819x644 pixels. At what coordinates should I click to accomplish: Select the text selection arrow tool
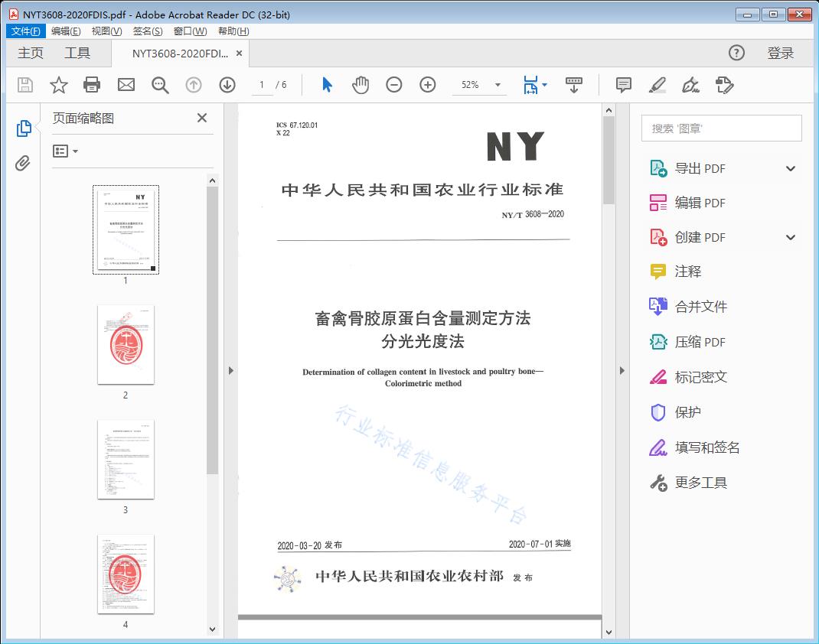tap(325, 85)
